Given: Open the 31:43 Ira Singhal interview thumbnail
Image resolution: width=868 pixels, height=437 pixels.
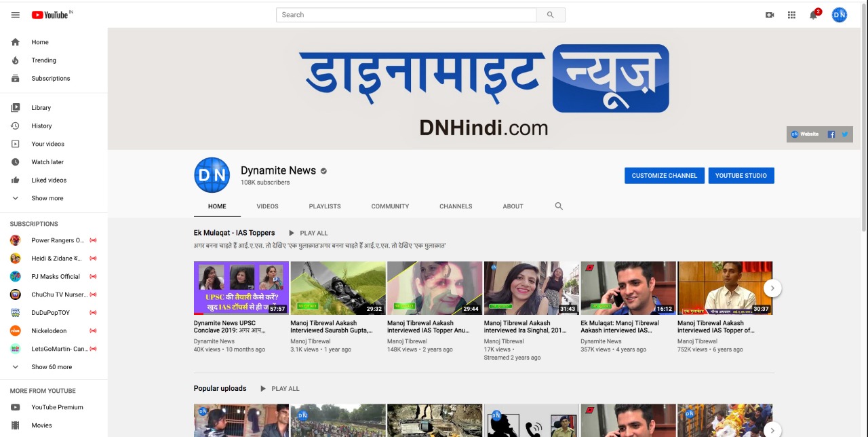Looking at the screenshot, I should click(x=532, y=288).
